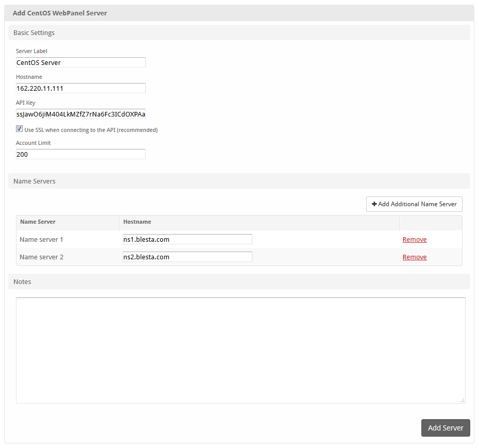Image resolution: width=479 pixels, height=448 pixels.
Task: Click the plus icon on Add Name Server
Action: 374,204
